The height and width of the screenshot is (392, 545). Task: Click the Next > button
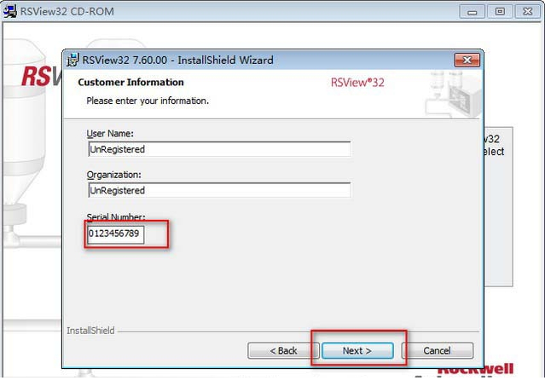click(x=357, y=351)
